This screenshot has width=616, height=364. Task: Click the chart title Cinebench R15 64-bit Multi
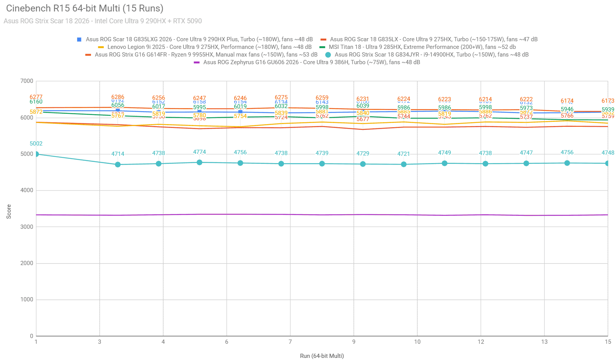click(x=85, y=8)
